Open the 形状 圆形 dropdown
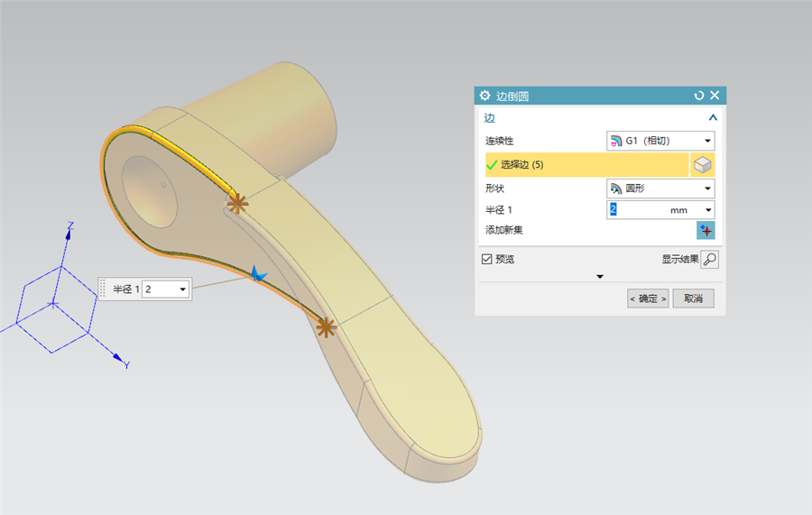Image resolution: width=812 pixels, height=515 pixels. tap(660, 189)
